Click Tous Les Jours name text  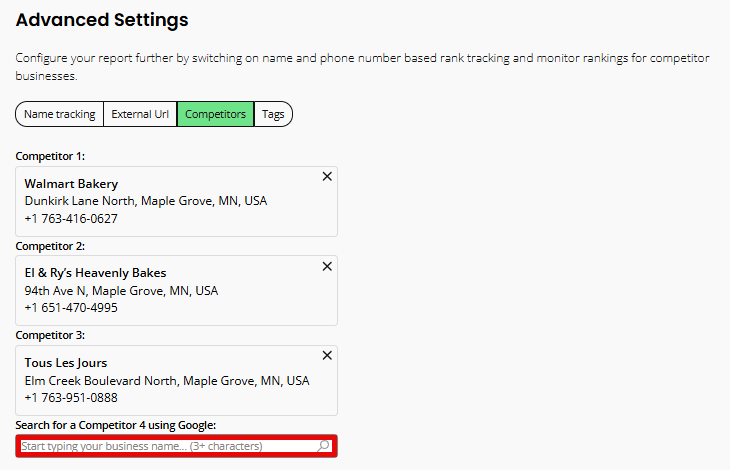point(66,363)
